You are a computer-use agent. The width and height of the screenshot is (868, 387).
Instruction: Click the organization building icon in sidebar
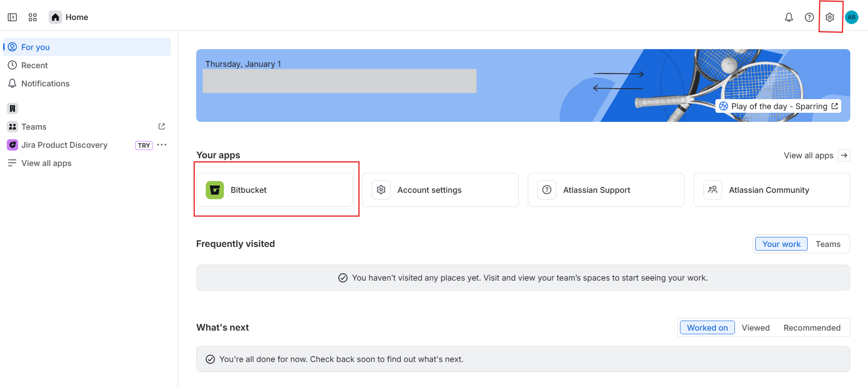12,108
